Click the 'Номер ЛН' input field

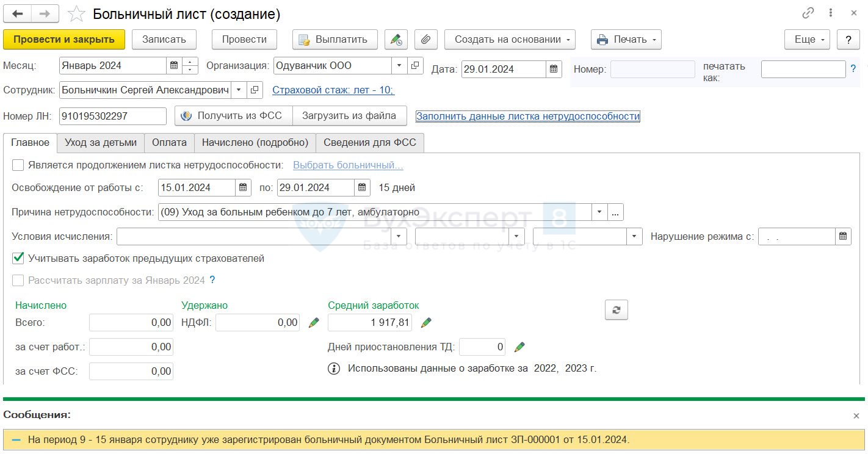113,116
